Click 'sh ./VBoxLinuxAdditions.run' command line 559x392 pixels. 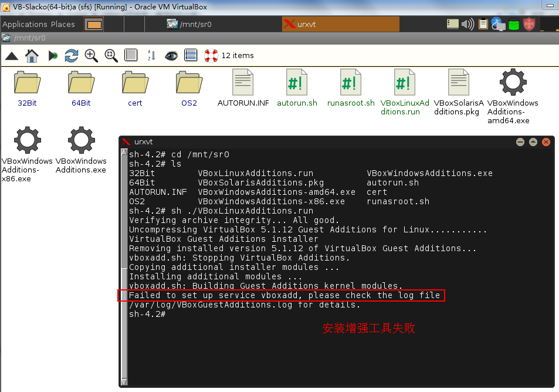(x=221, y=211)
